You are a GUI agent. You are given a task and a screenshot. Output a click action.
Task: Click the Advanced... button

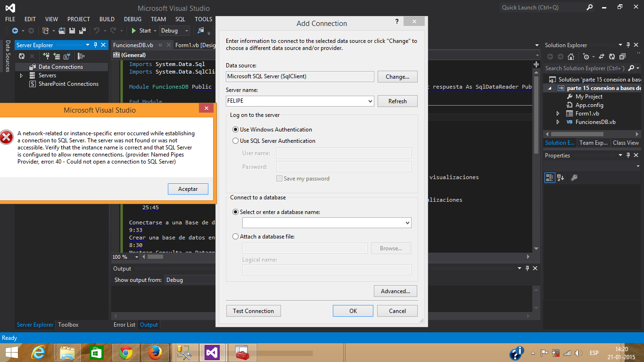coord(396,291)
